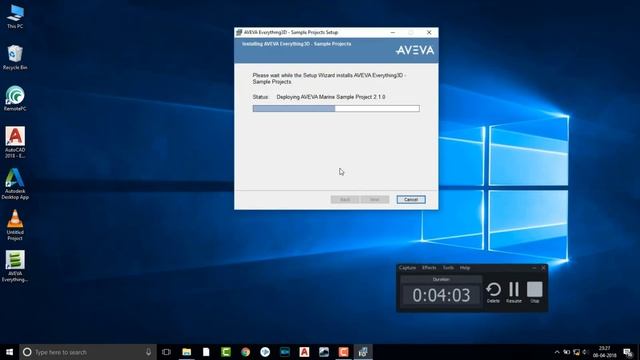640x360 pixels.
Task: Click the installation progress bar
Action: pos(336,109)
